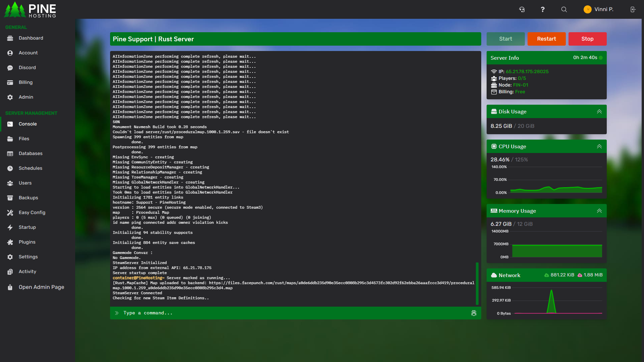Screen dimensions: 644x362
Task: Open the support headset icon
Action: point(522,9)
